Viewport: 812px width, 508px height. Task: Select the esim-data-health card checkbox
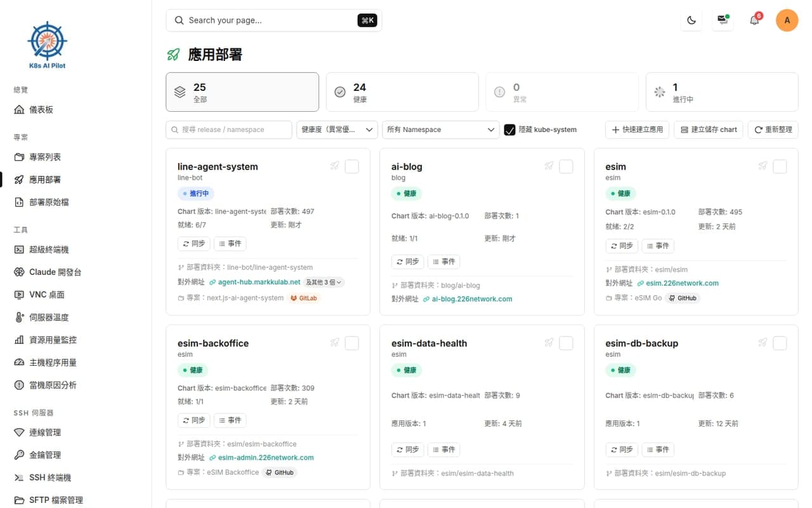point(566,343)
